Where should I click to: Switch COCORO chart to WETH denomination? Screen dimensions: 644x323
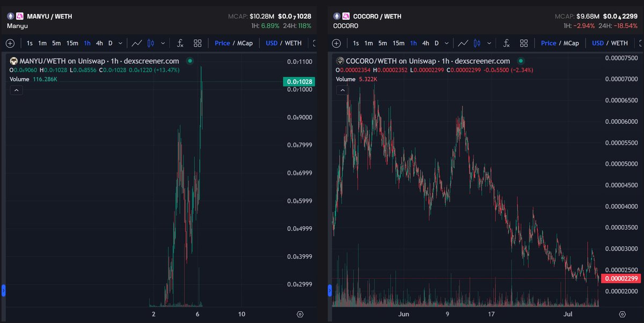(619, 43)
